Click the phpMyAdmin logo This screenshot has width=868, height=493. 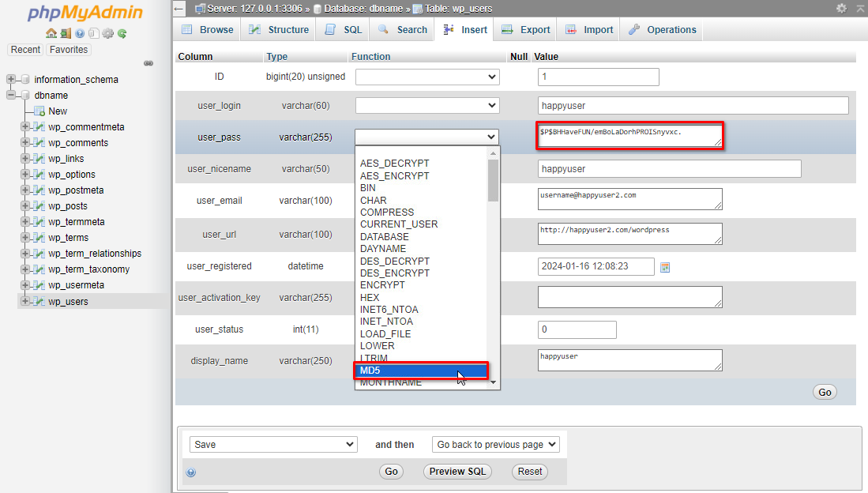click(x=85, y=13)
